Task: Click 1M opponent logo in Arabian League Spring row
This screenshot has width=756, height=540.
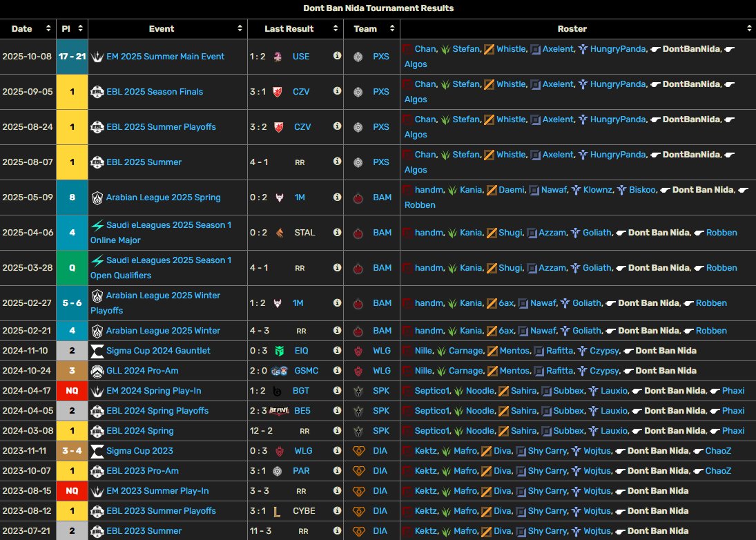Action: [x=278, y=197]
